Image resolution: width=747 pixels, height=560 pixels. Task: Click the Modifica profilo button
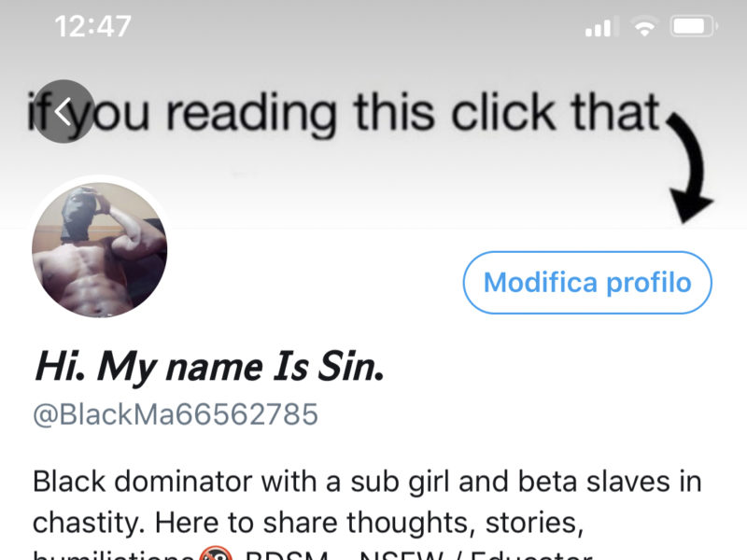coord(587,283)
